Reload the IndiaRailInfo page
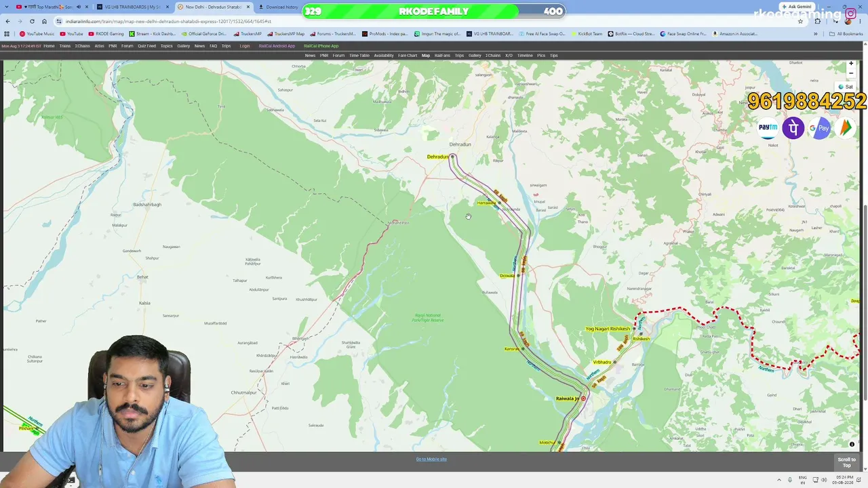This screenshot has height=488, width=868. (32, 21)
